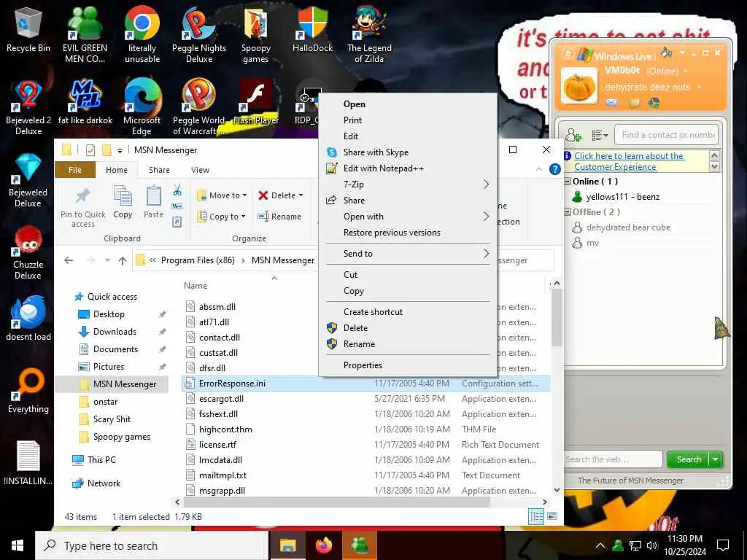Switch Explorer to large icons view toggle

point(552,516)
